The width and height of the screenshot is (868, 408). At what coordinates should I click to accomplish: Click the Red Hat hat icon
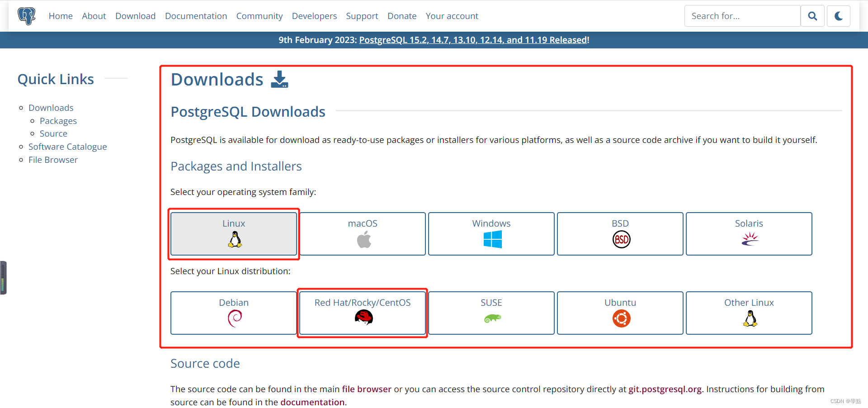pos(364,318)
